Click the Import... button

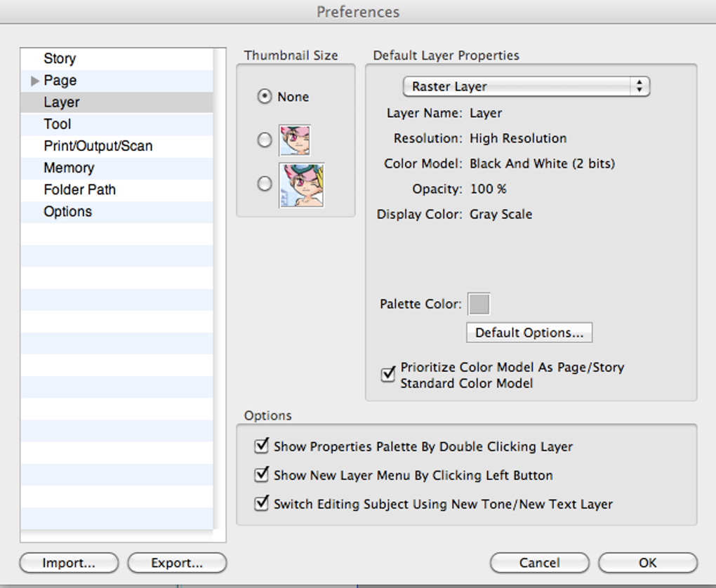(x=69, y=563)
